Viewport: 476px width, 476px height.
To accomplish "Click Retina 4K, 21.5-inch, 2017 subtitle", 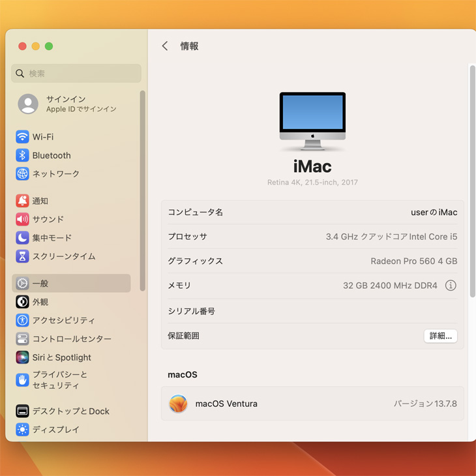I will tap(312, 183).
